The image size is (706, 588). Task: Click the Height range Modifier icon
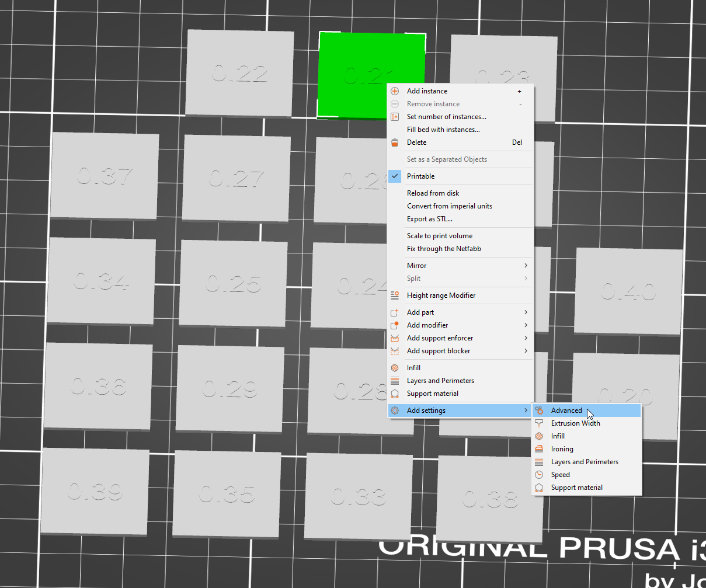tap(395, 295)
